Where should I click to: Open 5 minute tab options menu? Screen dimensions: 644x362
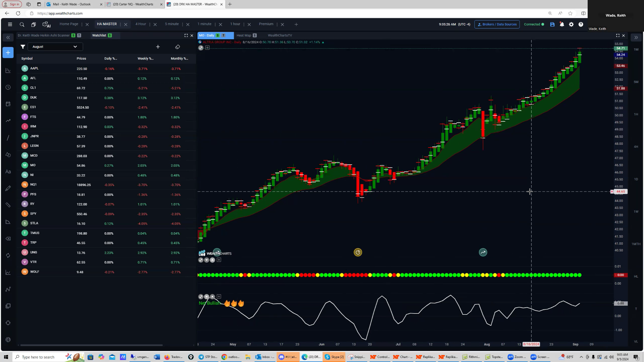point(182,24)
